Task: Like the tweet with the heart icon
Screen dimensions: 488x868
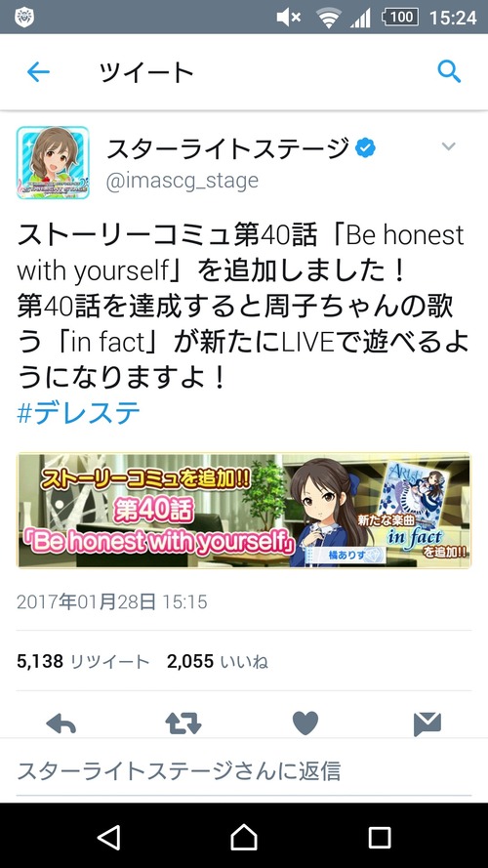Action: pos(305,723)
